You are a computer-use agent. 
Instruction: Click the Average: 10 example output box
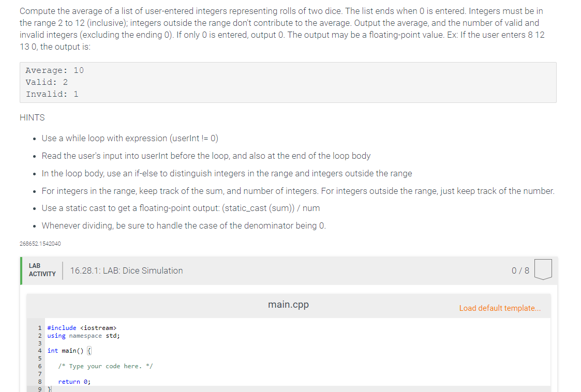288,82
